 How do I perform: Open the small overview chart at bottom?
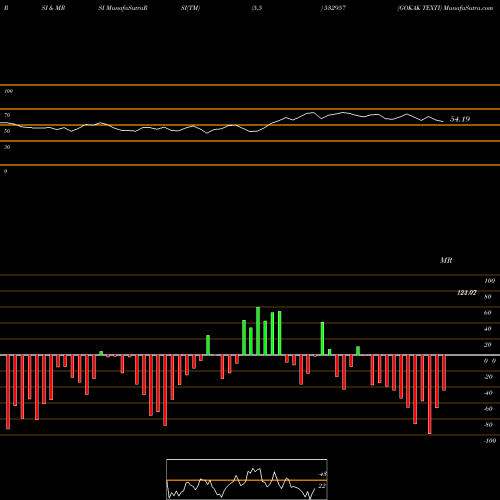click(247, 479)
